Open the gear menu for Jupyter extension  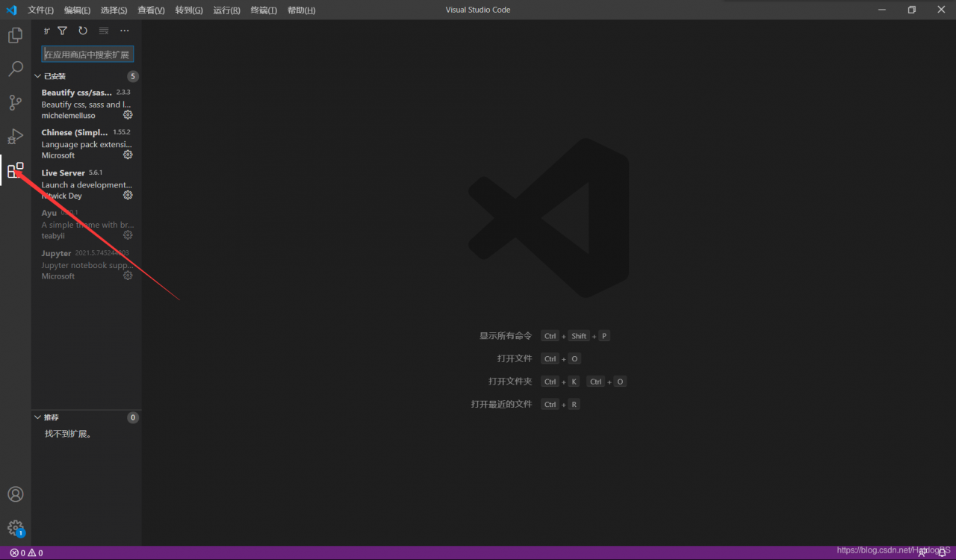pyautogui.click(x=128, y=276)
